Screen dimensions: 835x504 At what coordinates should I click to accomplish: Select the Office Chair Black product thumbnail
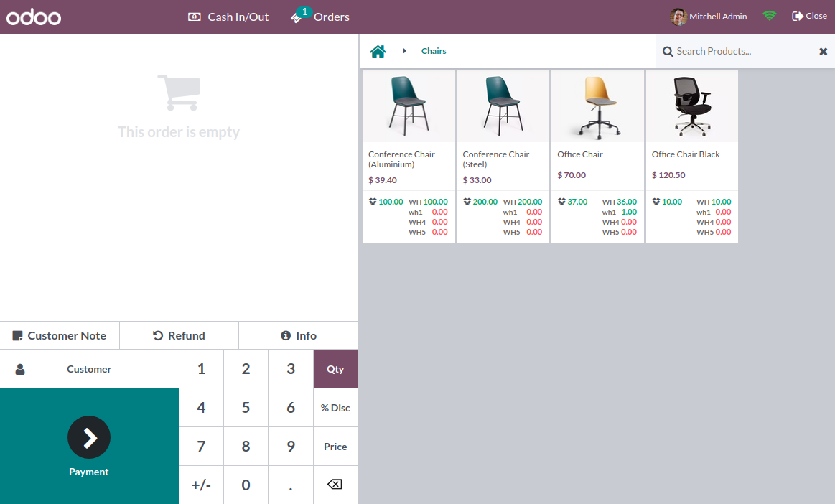[x=691, y=105]
